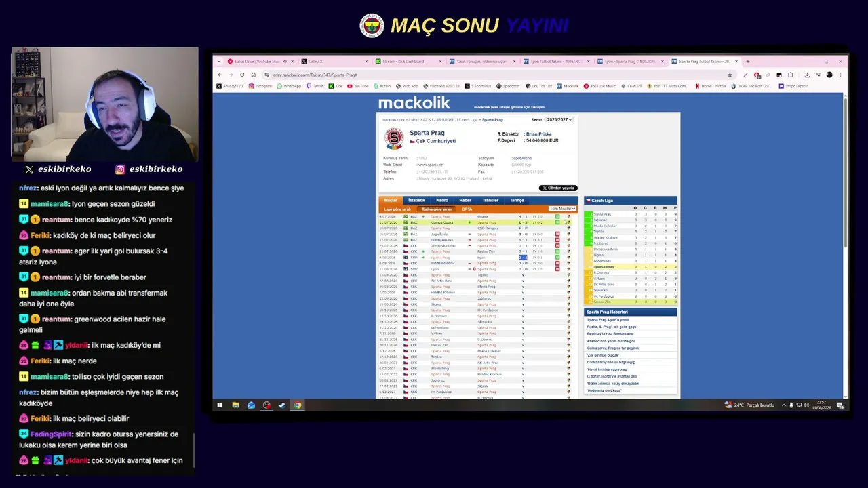868x488 pixels.
Task: Open coach Brian Priske link
Action: click(x=539, y=134)
